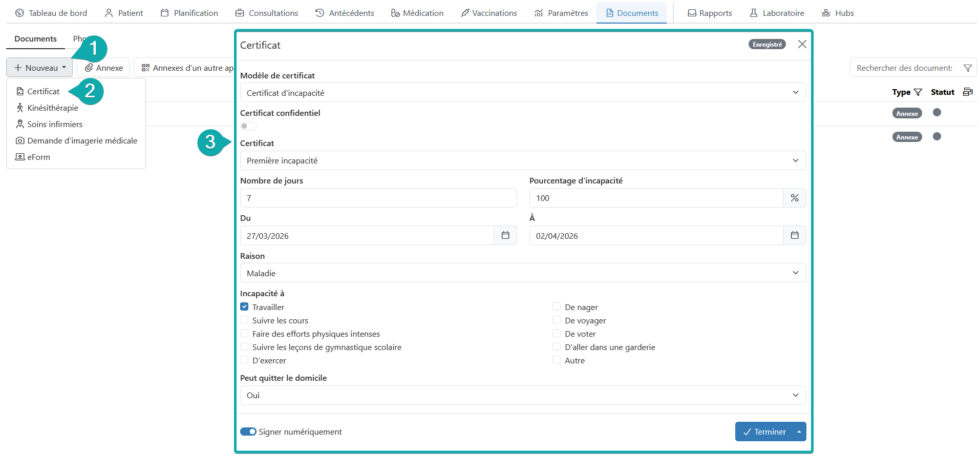Open the Tableau de bord tab
This screenshot has width=980, height=472.
pos(51,13)
